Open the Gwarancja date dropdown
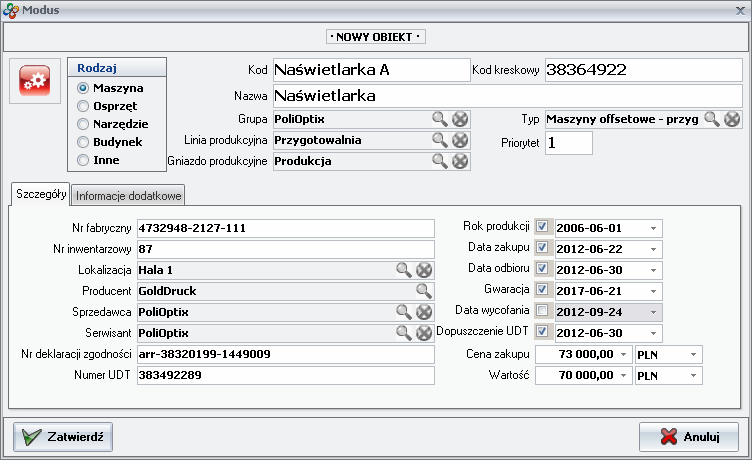The width and height of the screenshot is (752, 460). point(653,291)
